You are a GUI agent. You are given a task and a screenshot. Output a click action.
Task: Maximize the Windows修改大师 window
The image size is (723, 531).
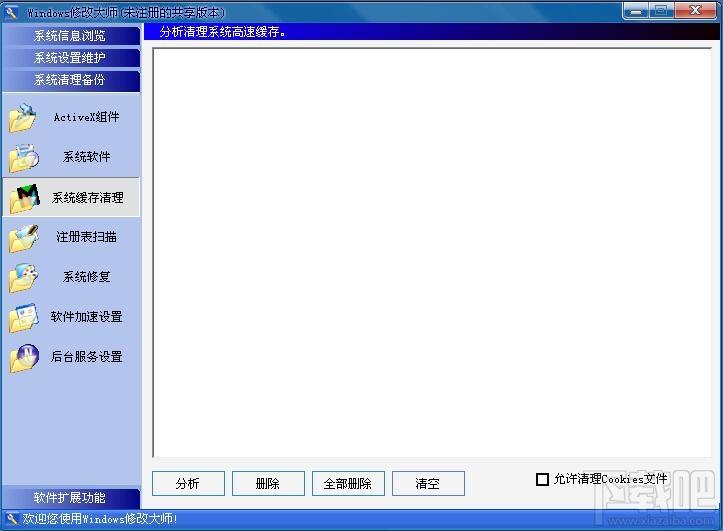(661, 11)
